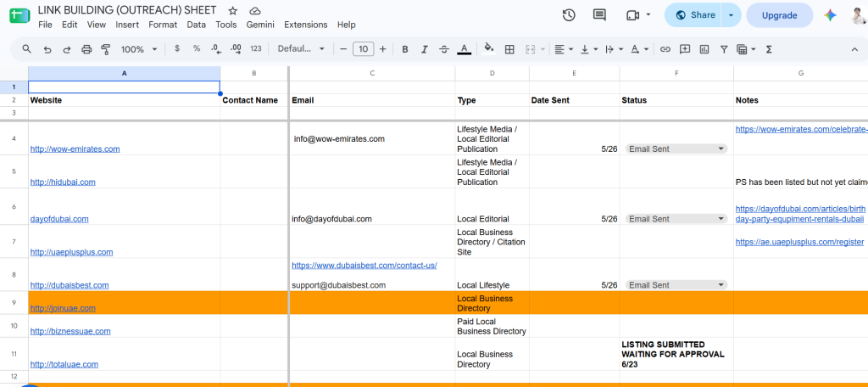Image resolution: width=868 pixels, height=387 pixels.
Task: Redo the last action
Action: (x=66, y=49)
